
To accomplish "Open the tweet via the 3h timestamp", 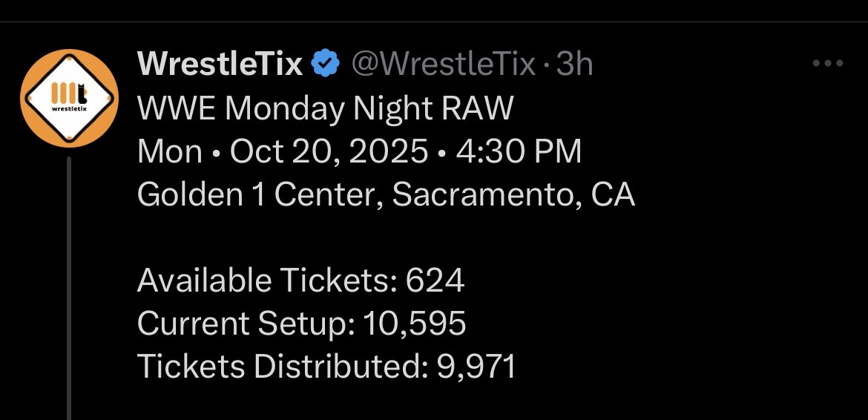I will [x=575, y=65].
